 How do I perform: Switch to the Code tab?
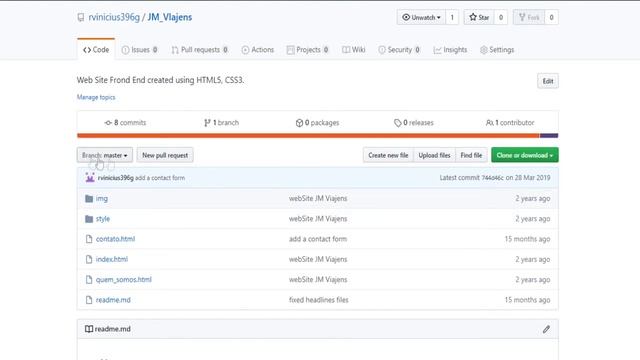tap(96, 50)
